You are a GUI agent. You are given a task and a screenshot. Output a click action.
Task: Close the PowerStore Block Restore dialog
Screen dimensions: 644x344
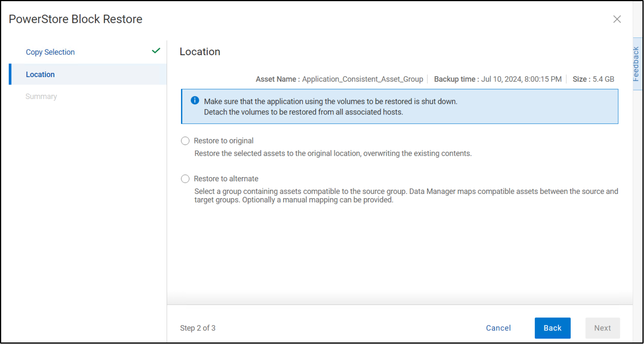coord(617,19)
